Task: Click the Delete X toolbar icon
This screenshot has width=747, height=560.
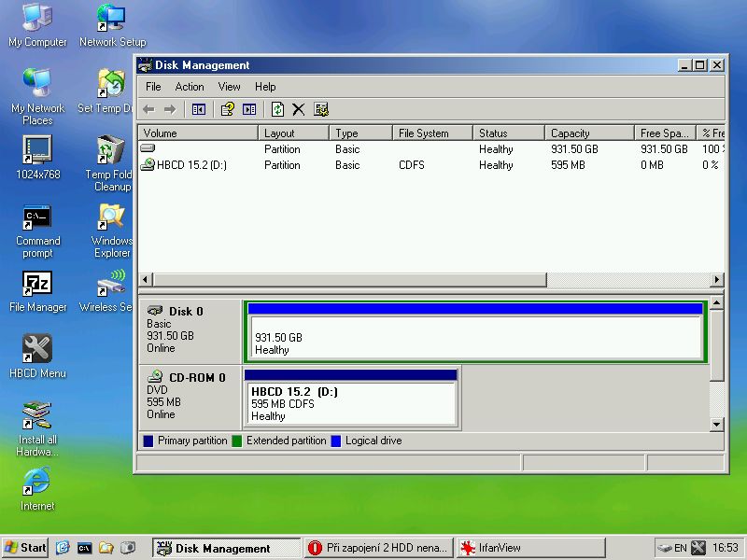Action: (x=299, y=109)
